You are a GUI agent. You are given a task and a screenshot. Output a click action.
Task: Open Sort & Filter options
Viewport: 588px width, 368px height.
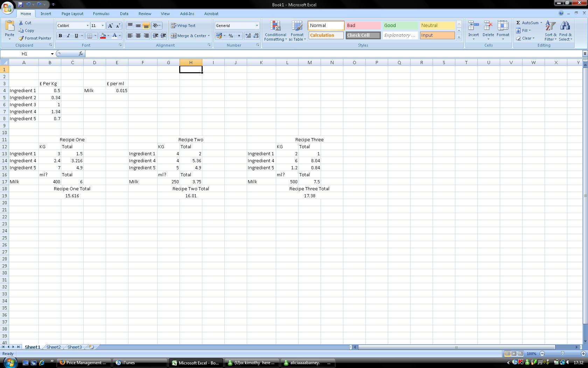coord(551,31)
